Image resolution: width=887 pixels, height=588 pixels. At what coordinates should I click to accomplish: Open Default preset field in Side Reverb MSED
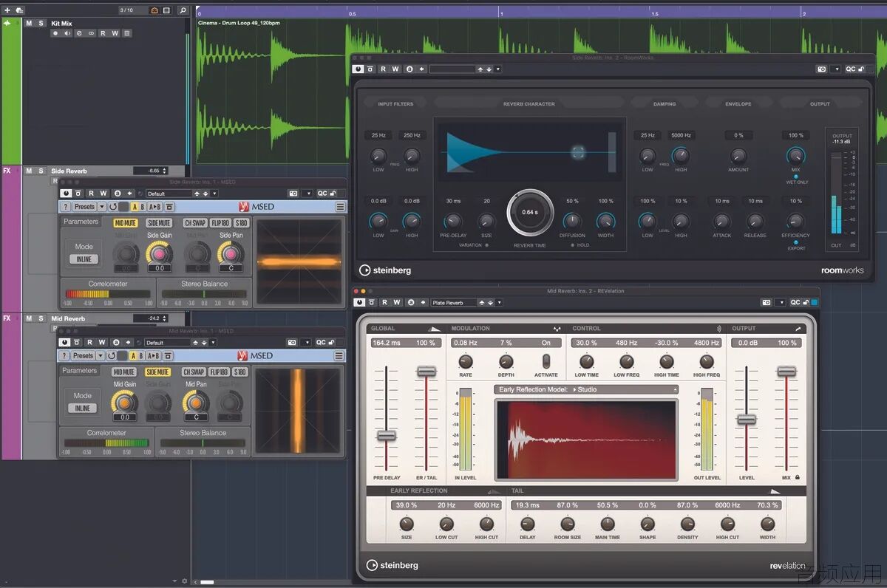coord(169,194)
